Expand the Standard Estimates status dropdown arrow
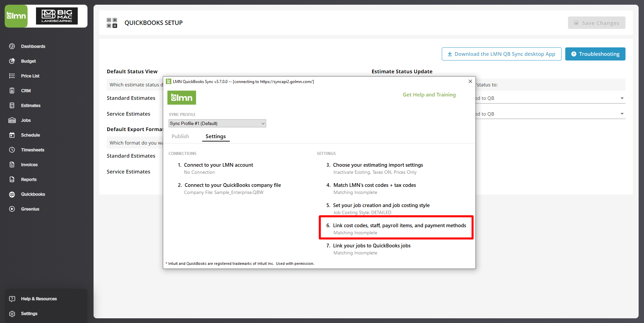This screenshot has width=644, height=323. [622, 98]
